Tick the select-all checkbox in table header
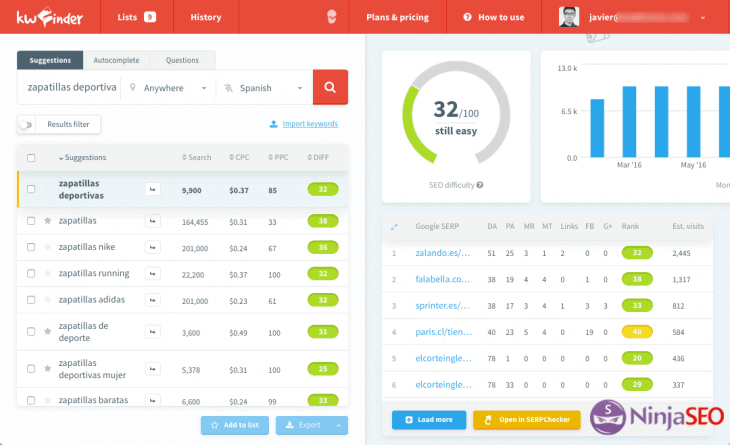The height and width of the screenshot is (445, 730). tap(31, 158)
